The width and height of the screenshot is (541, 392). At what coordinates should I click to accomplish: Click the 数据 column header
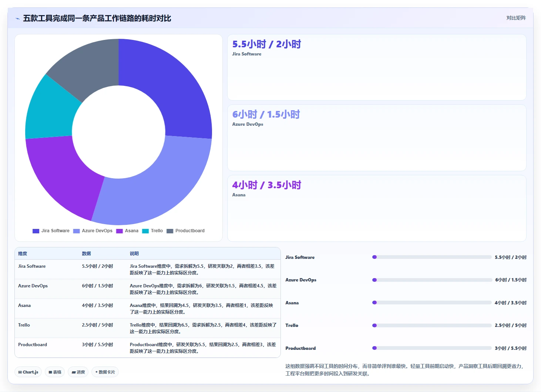tap(86, 254)
